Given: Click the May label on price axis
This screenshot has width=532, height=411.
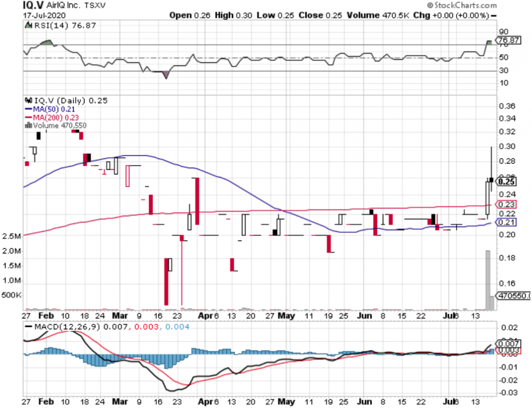Looking at the screenshot, I should tap(286, 316).
